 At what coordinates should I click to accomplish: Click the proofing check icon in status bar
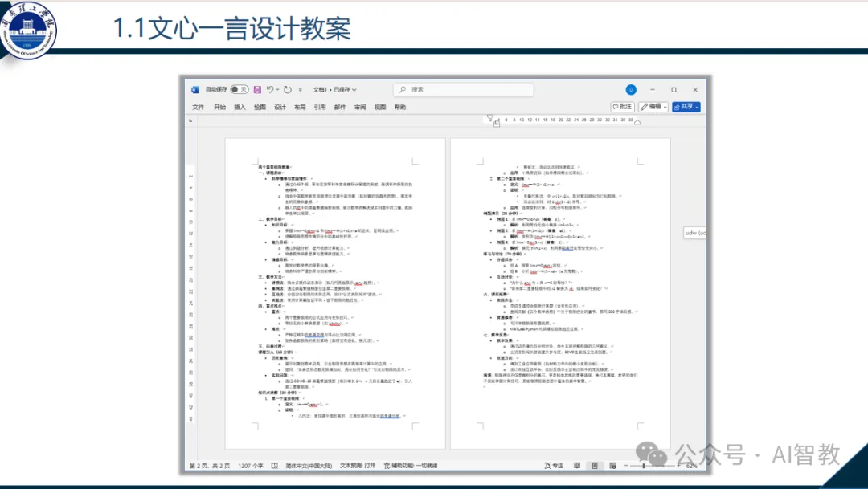[x=275, y=466]
